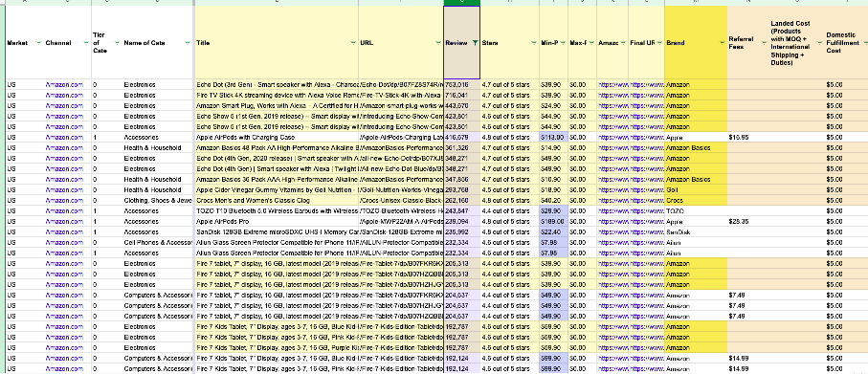Click the active filter icon in Review header
868x374 pixels.
click(x=475, y=43)
